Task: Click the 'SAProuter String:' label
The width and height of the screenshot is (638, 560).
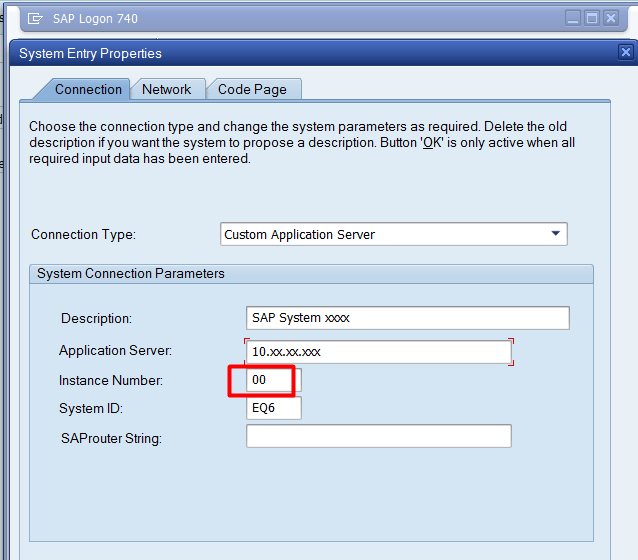Action: (x=111, y=438)
